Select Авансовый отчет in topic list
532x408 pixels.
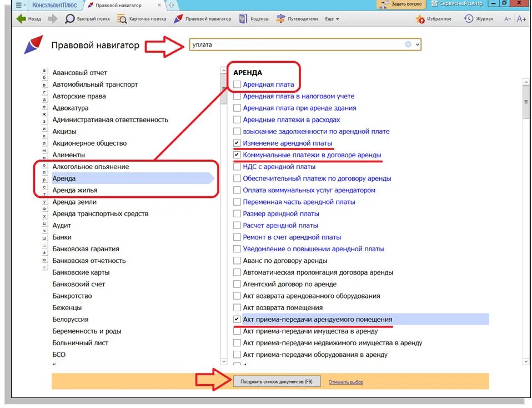pos(80,73)
